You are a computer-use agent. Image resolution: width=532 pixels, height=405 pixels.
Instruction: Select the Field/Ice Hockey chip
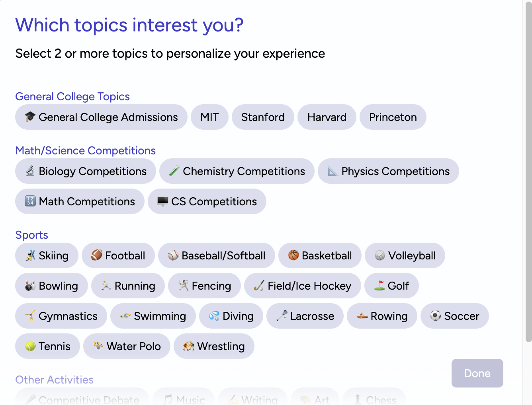[x=303, y=286]
